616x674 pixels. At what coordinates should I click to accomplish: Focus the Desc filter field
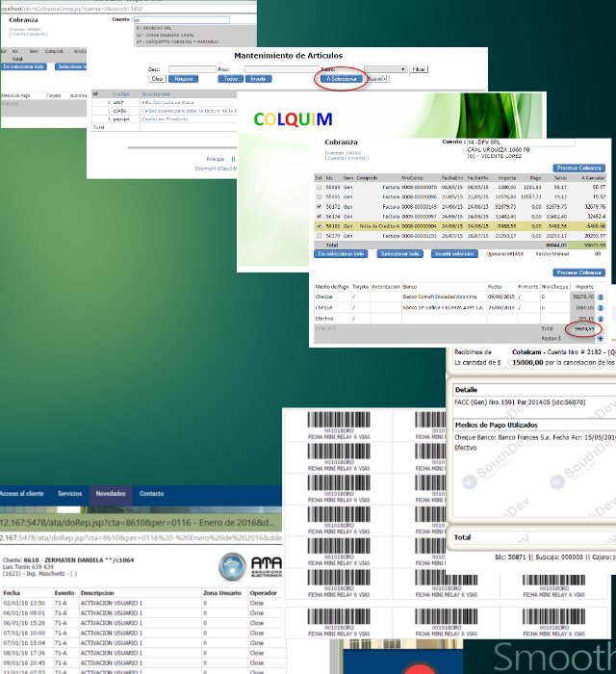(192, 69)
